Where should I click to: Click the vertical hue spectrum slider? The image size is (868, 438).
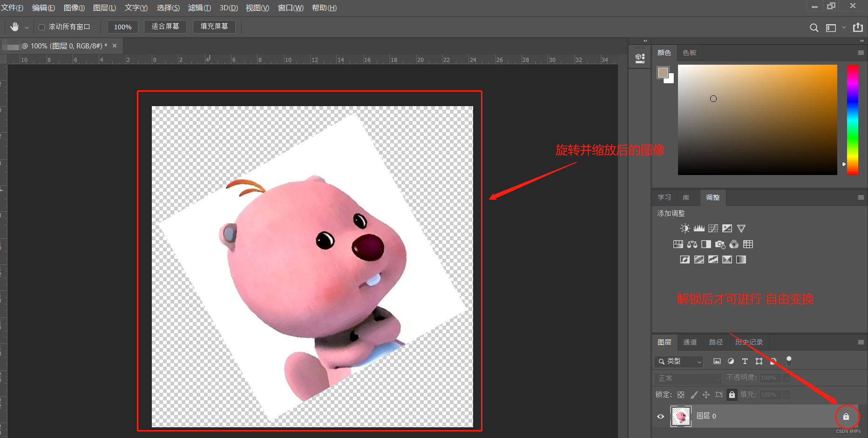(853, 120)
